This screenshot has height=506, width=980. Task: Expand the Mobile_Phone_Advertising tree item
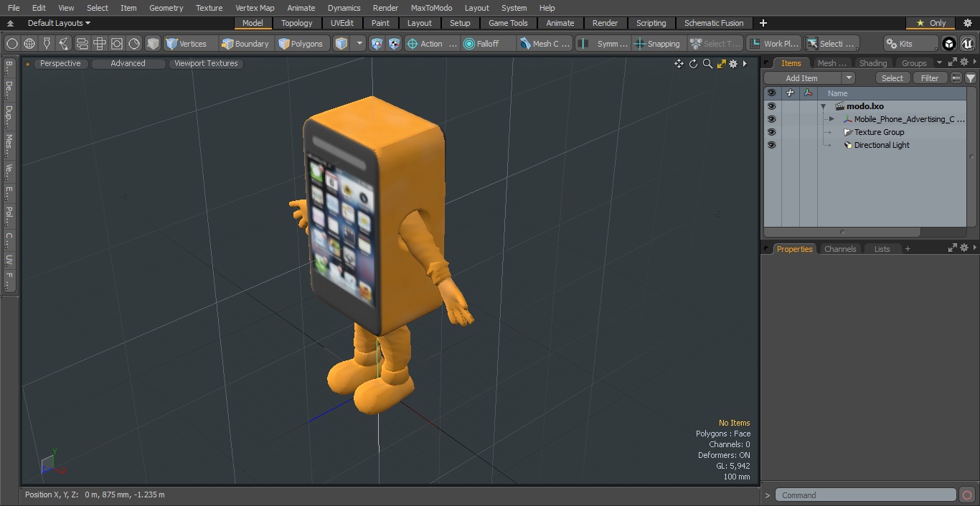(x=831, y=119)
